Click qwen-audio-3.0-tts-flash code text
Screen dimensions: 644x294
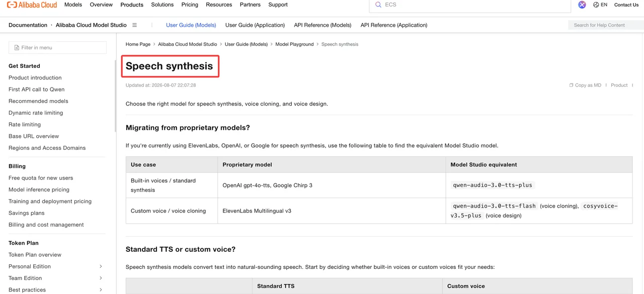[494, 206]
